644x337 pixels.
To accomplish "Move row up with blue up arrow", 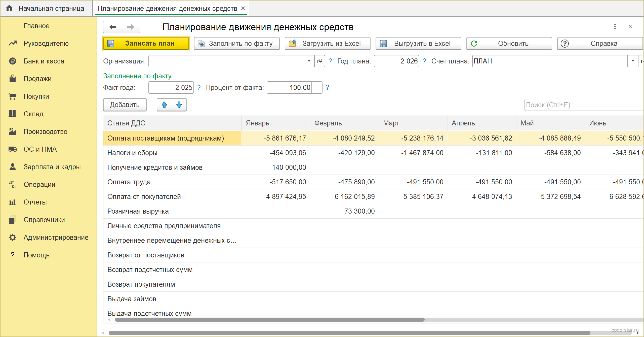I will click(x=165, y=105).
